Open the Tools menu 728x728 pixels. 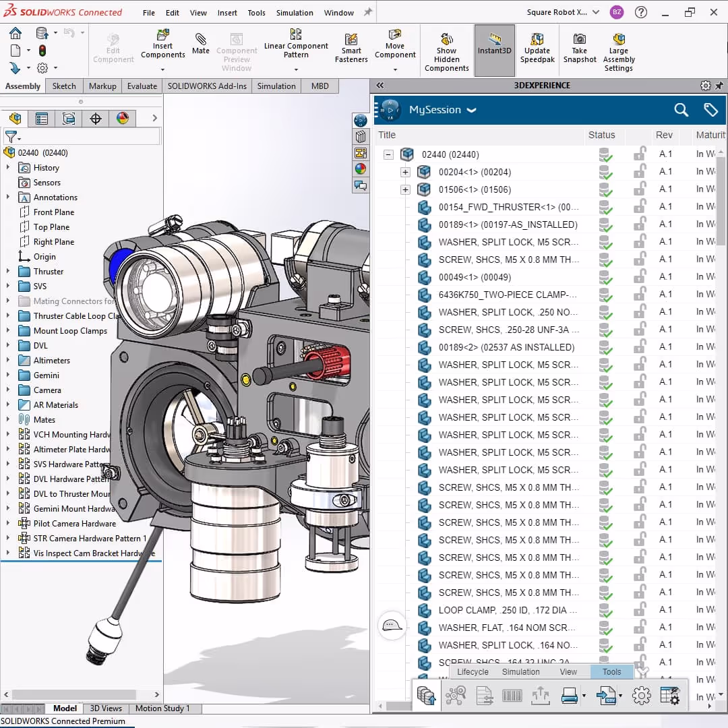click(256, 13)
